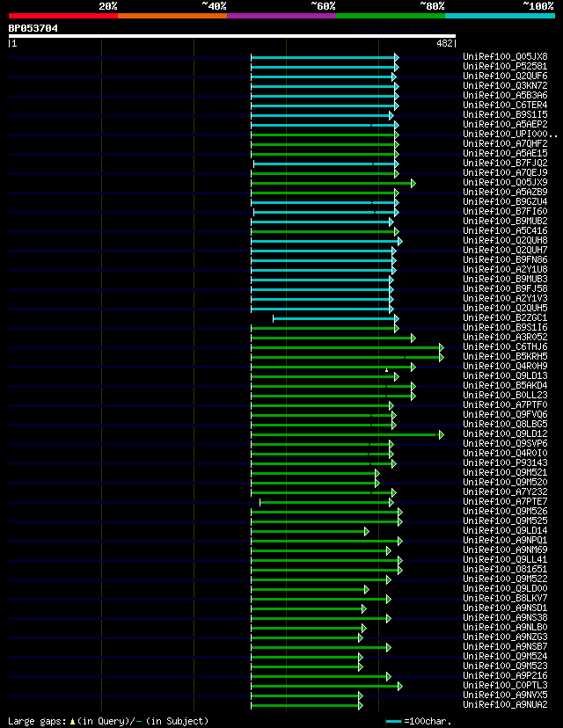Click the UniRef100_A7QHF2 hit label

pos(505,144)
